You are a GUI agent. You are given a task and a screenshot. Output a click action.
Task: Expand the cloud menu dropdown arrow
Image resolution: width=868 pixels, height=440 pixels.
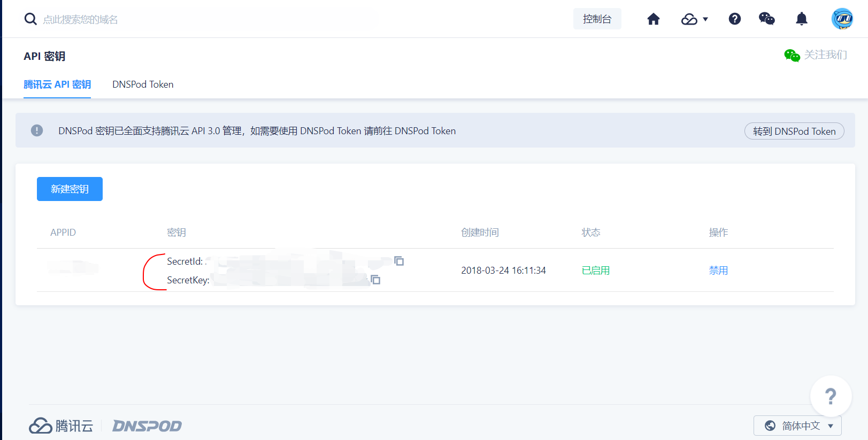[705, 19]
